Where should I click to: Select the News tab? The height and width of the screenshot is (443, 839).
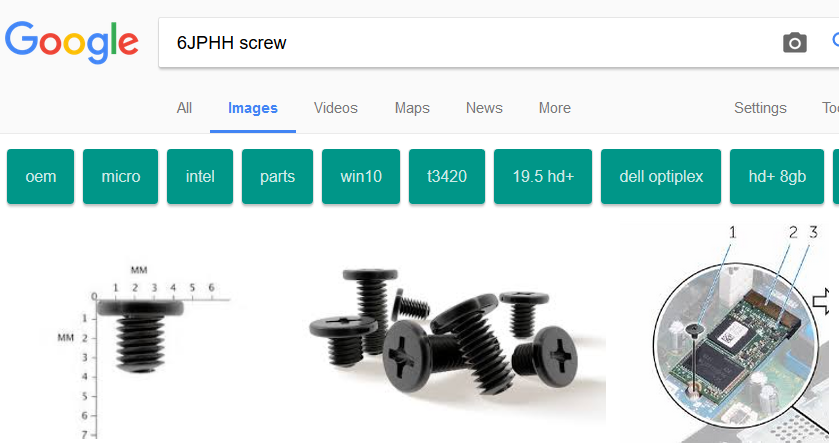(x=484, y=108)
